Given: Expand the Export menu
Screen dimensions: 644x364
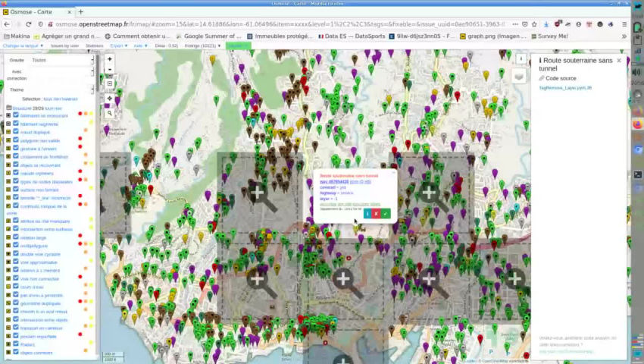Looking at the screenshot, I should tap(117, 45).
